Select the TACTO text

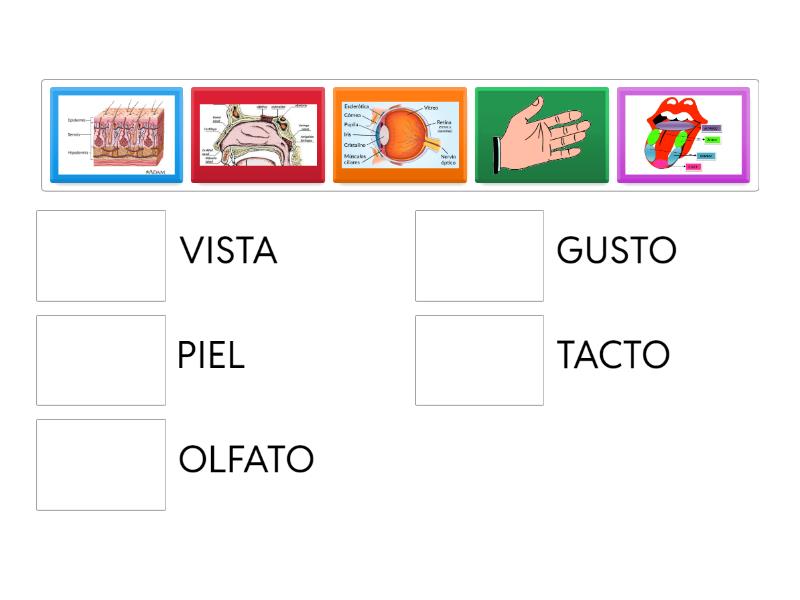(612, 355)
